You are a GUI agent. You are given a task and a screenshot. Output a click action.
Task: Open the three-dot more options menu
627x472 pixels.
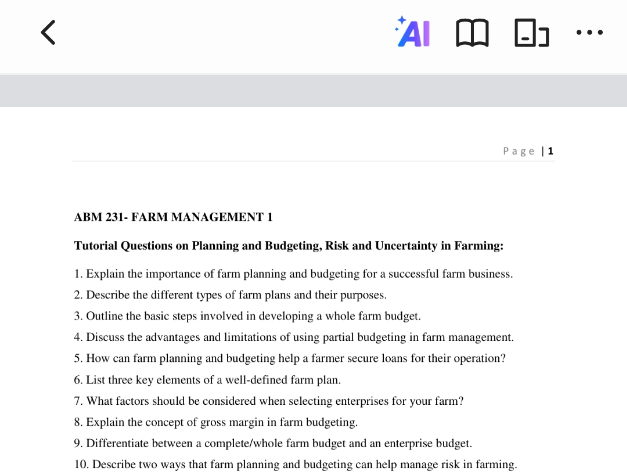(589, 32)
